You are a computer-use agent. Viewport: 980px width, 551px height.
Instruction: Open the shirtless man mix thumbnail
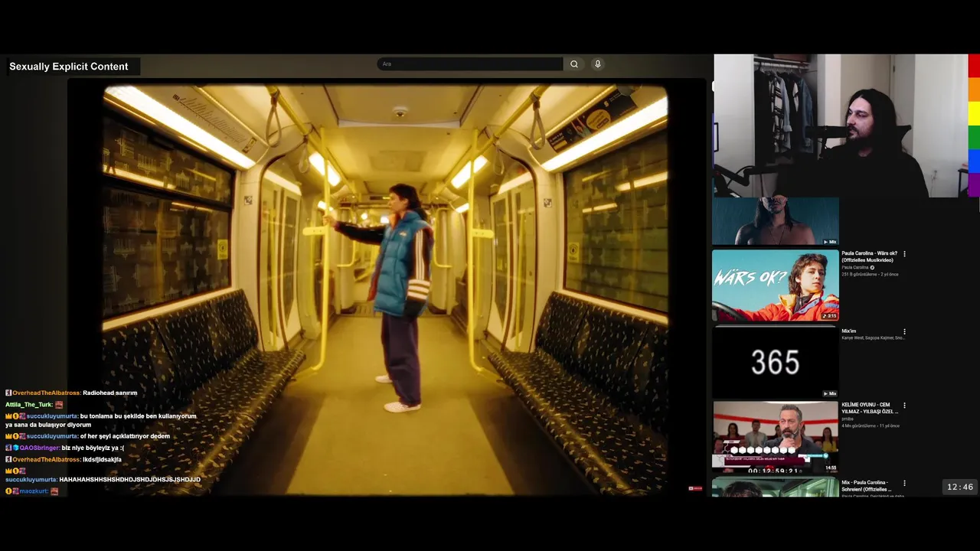point(776,221)
